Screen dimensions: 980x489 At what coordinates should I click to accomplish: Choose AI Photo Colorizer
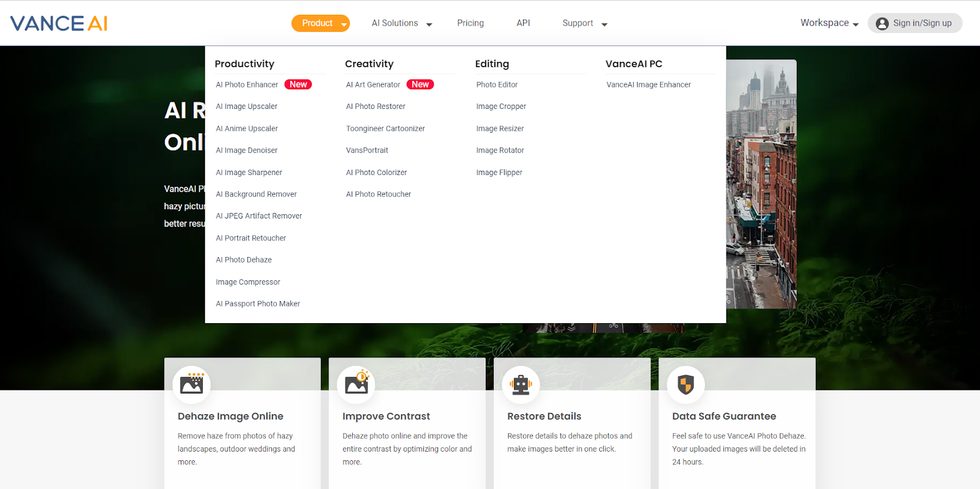[x=376, y=173]
